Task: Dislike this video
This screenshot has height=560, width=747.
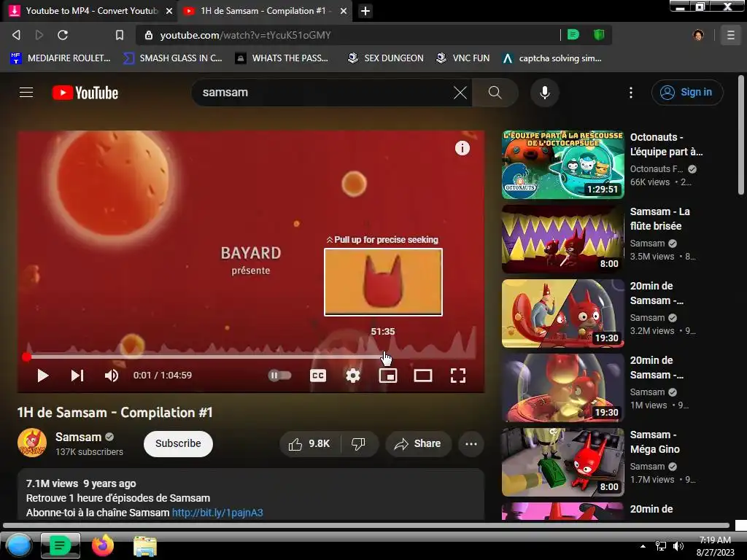Action: pyautogui.click(x=359, y=444)
